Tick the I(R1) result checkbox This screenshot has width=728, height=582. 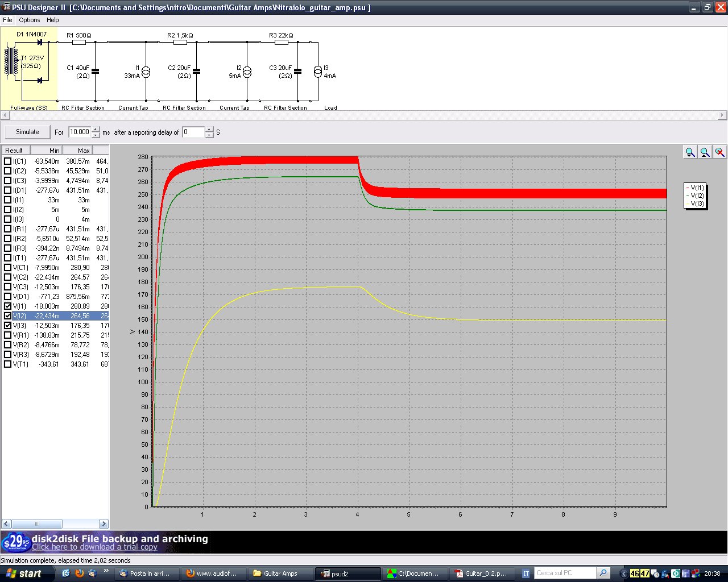pyautogui.click(x=7, y=229)
